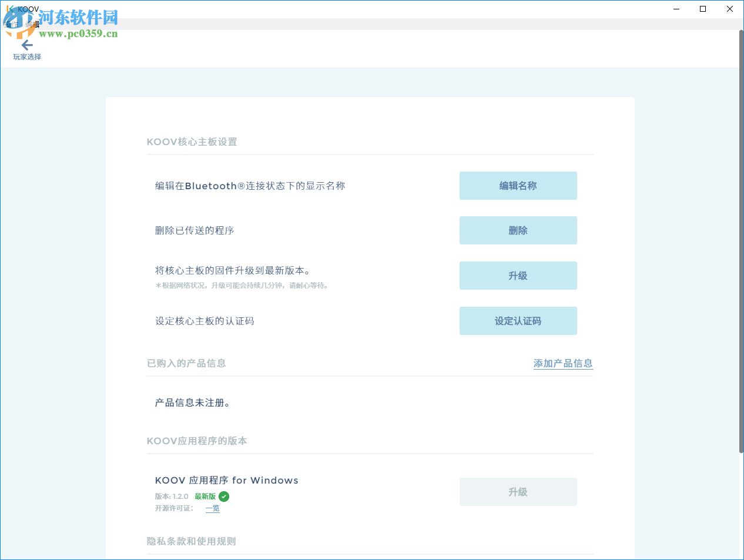Click 升级 for KOOV Windows application
Screen dimensions: 744x560
518,492
